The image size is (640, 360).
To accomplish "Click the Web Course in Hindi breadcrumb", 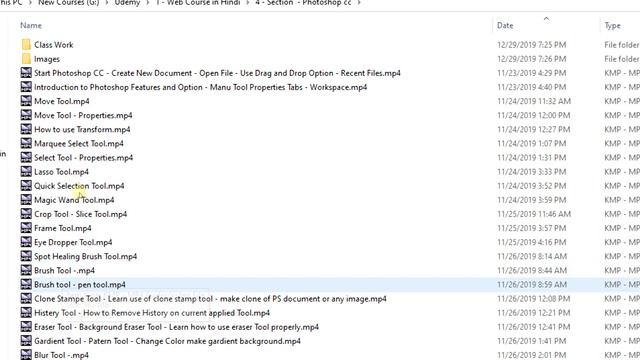I will point(198,3).
